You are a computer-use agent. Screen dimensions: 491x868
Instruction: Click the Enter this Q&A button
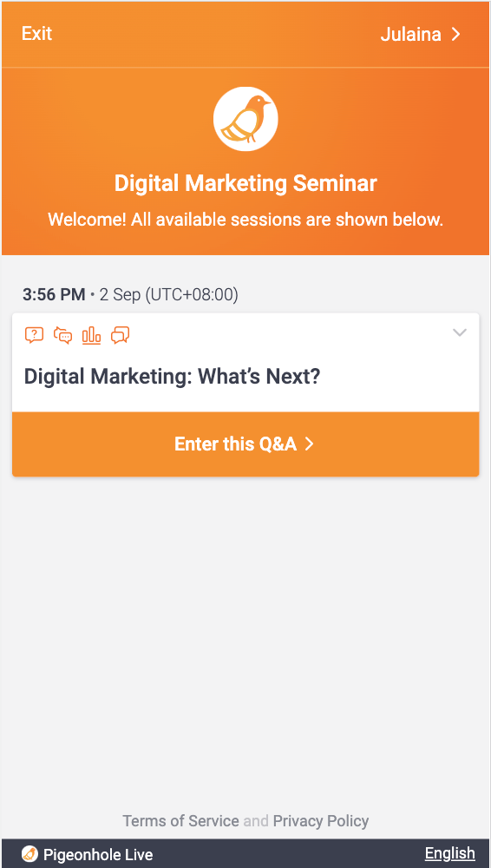pyautogui.click(x=245, y=444)
